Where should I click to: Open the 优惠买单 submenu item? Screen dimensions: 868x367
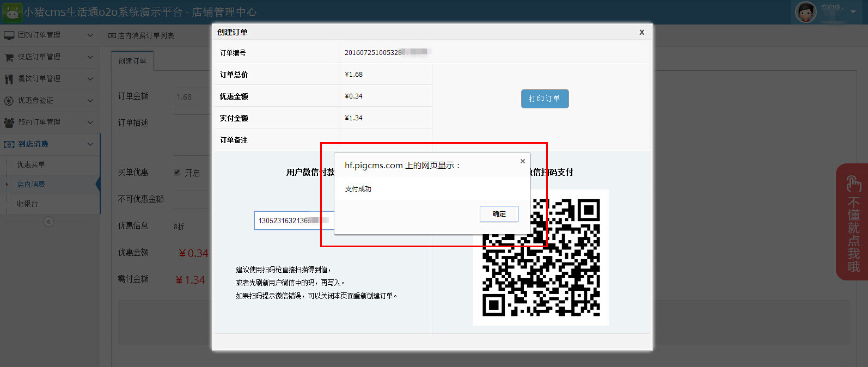click(x=31, y=164)
